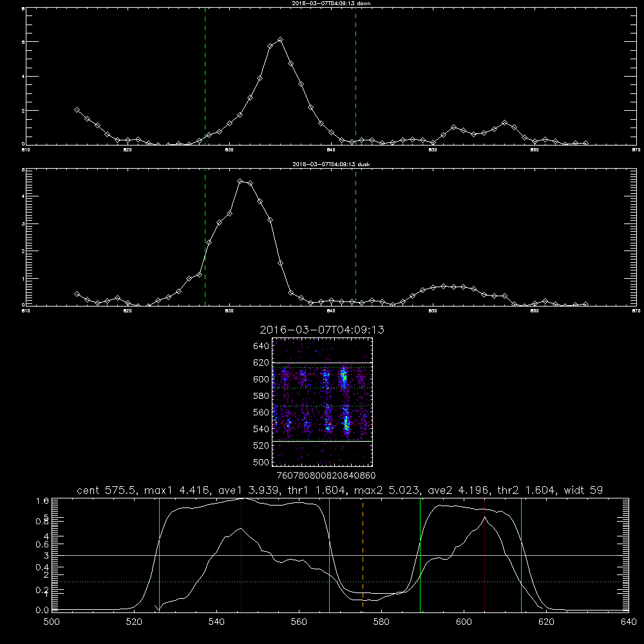Click x-axis label 520 under the bottom plot
This screenshot has height=644, width=644.
(134, 622)
